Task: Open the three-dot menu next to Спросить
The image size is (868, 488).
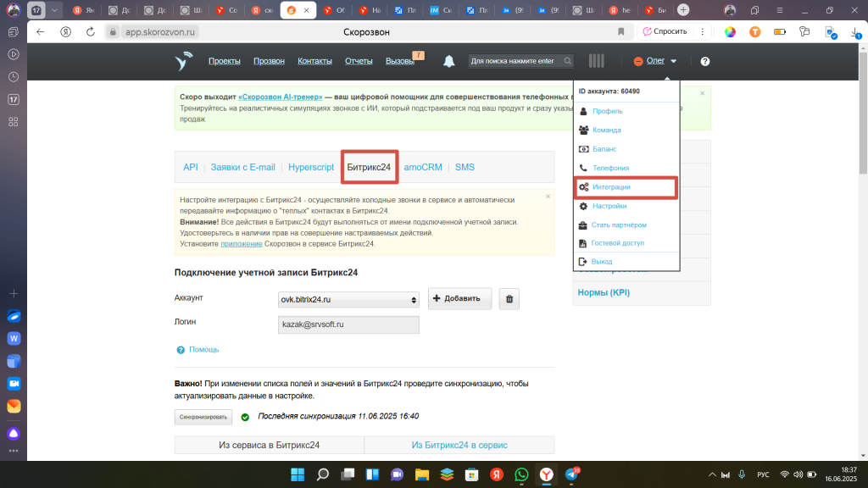Action: [x=703, y=31]
